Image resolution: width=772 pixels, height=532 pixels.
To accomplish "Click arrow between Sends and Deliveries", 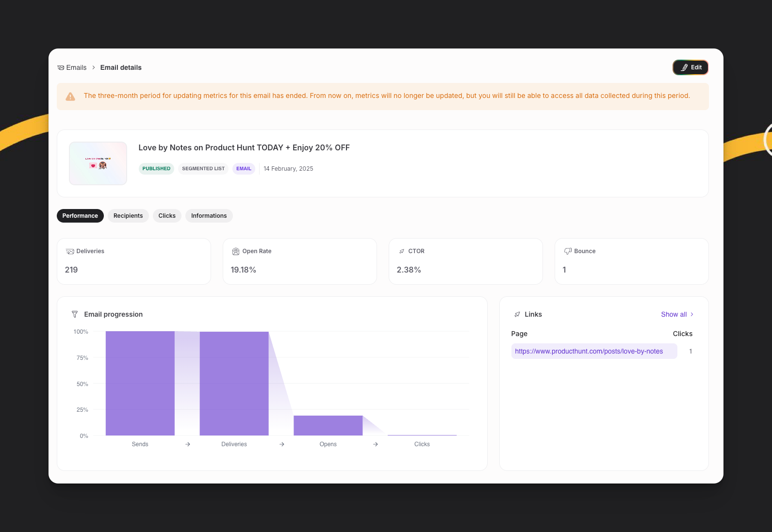I will (188, 444).
